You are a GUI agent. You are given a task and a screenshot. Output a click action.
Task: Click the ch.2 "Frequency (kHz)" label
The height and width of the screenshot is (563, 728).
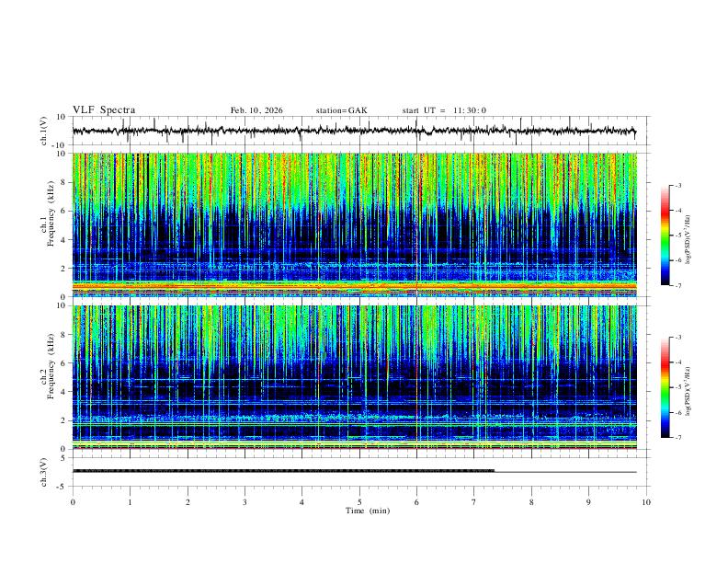(x=51, y=366)
